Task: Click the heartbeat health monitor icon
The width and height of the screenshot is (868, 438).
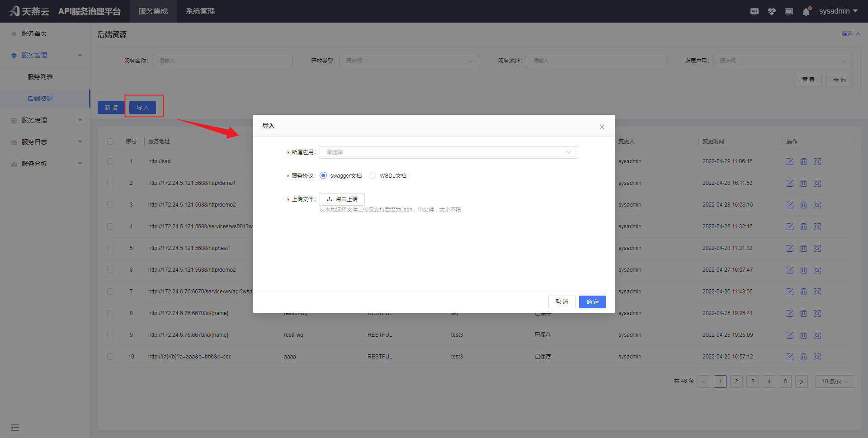Action: click(771, 11)
